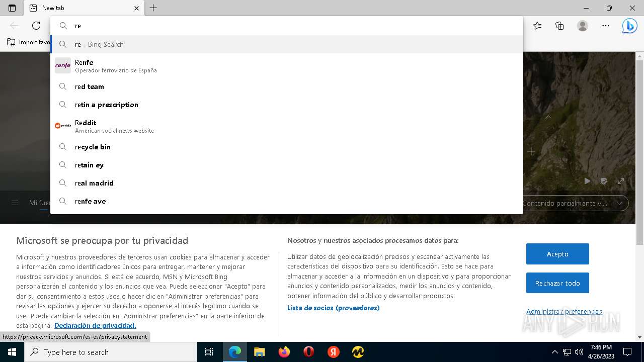Click the Acepto button
Image resolution: width=644 pixels, height=362 pixels.
557,254
